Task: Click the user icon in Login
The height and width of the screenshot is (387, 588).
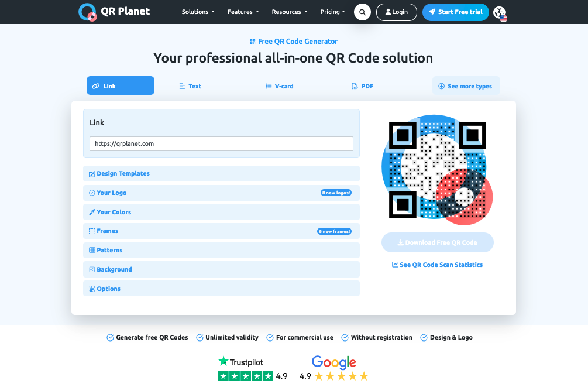Action: (x=388, y=12)
